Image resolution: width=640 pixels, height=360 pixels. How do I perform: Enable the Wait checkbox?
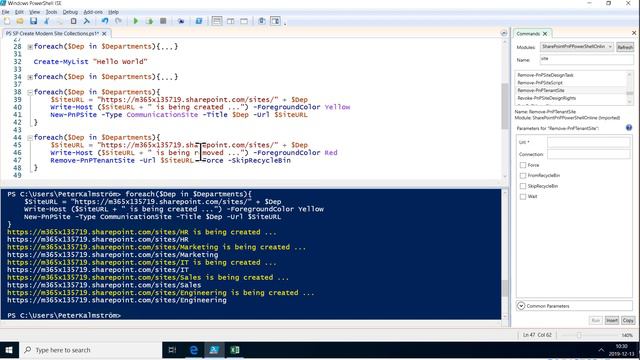pos(523,197)
